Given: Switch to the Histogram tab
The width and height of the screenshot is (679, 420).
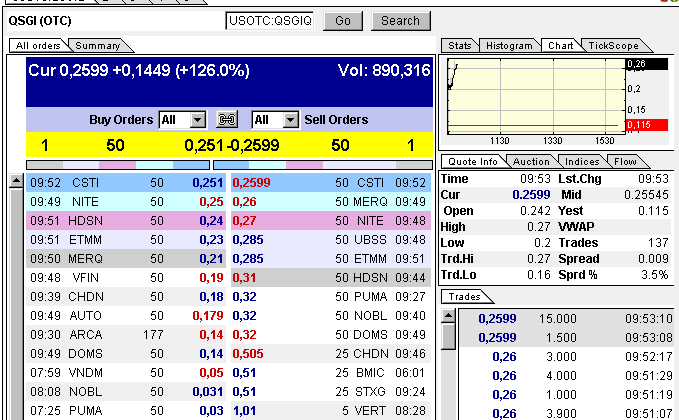Looking at the screenshot, I should (x=509, y=45).
